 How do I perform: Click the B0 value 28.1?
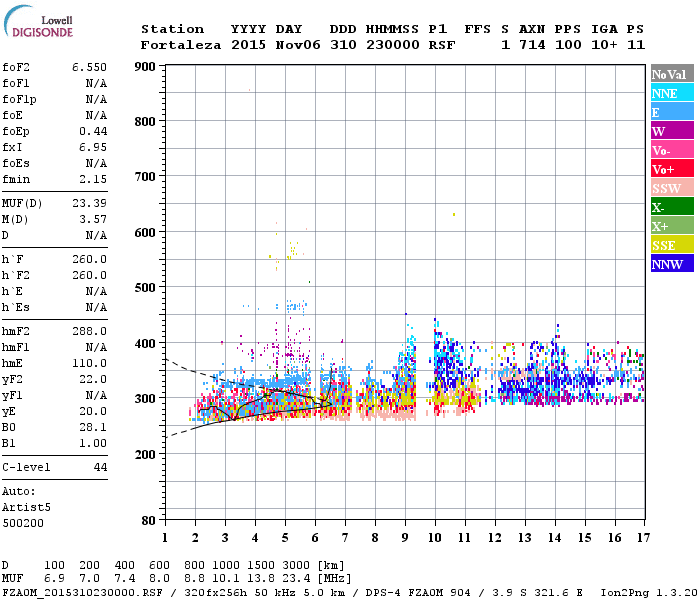pos(93,428)
